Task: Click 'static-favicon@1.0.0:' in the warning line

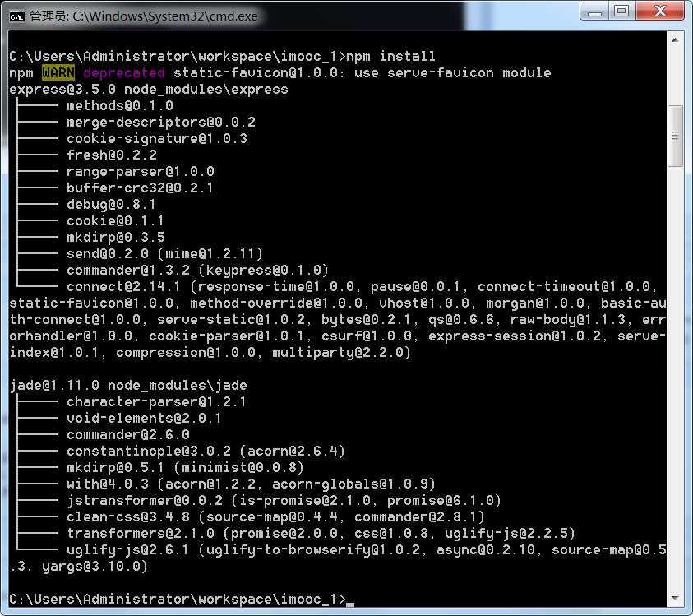Action: pos(260,72)
